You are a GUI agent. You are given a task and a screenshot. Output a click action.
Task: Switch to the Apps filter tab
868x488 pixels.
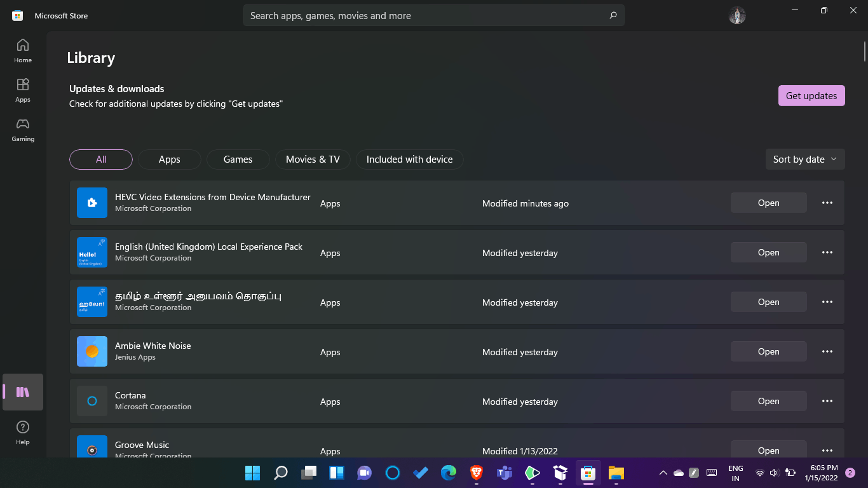[170, 159]
